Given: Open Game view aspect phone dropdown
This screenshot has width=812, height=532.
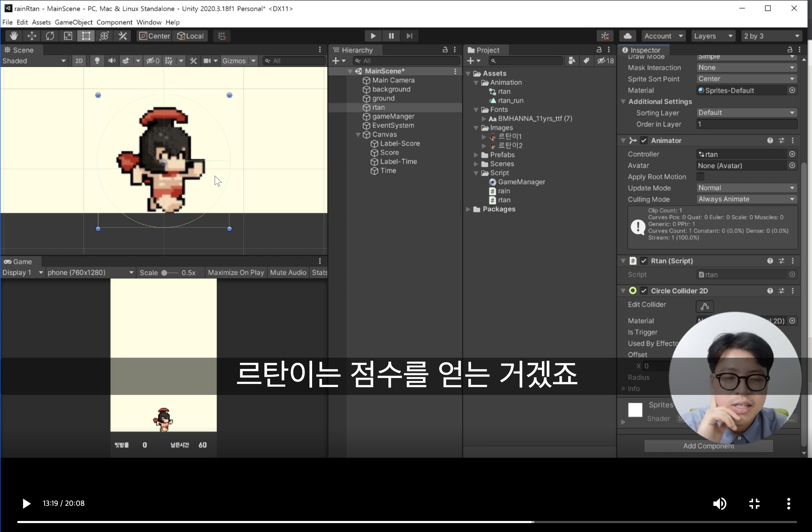Looking at the screenshot, I should tap(90, 273).
